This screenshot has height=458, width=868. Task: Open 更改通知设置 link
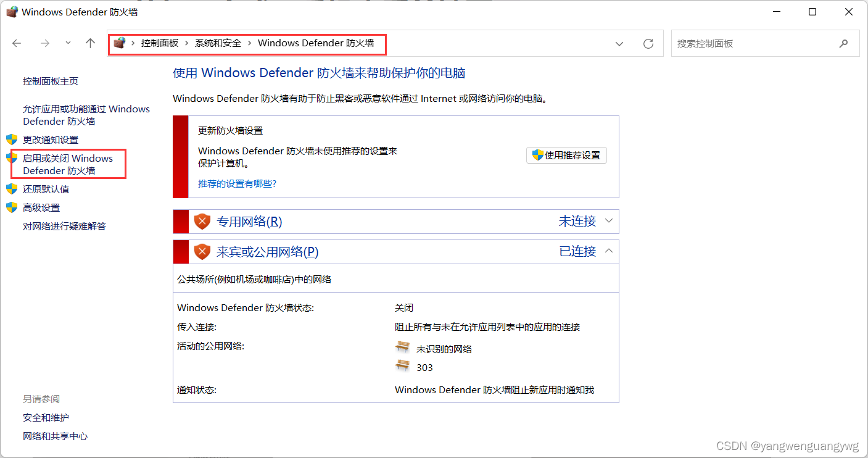[51, 139]
